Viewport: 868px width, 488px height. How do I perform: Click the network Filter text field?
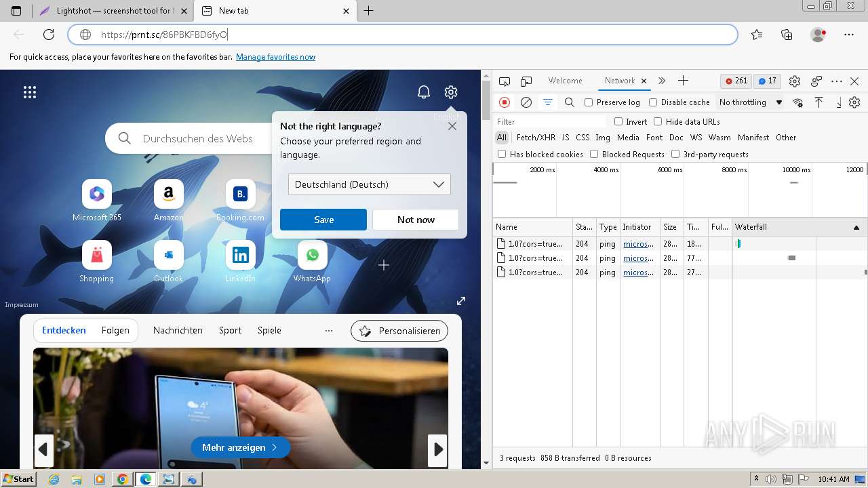[x=551, y=122]
